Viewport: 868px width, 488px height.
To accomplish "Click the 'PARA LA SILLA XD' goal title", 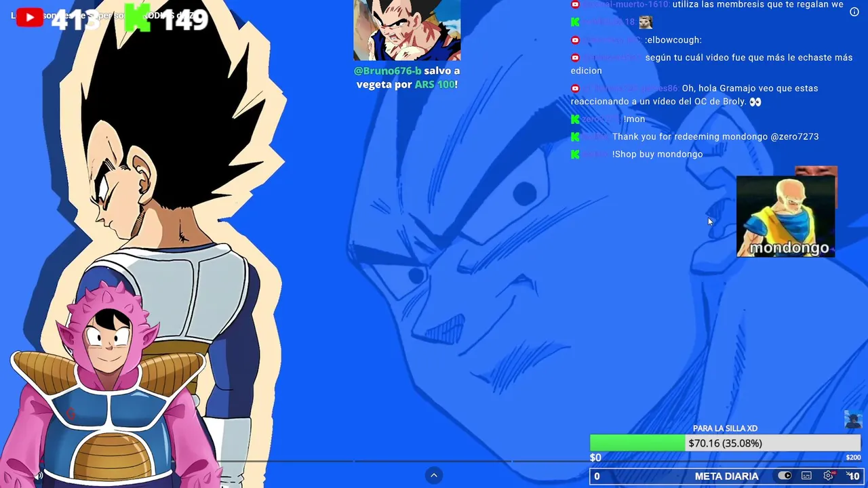I will [x=725, y=428].
